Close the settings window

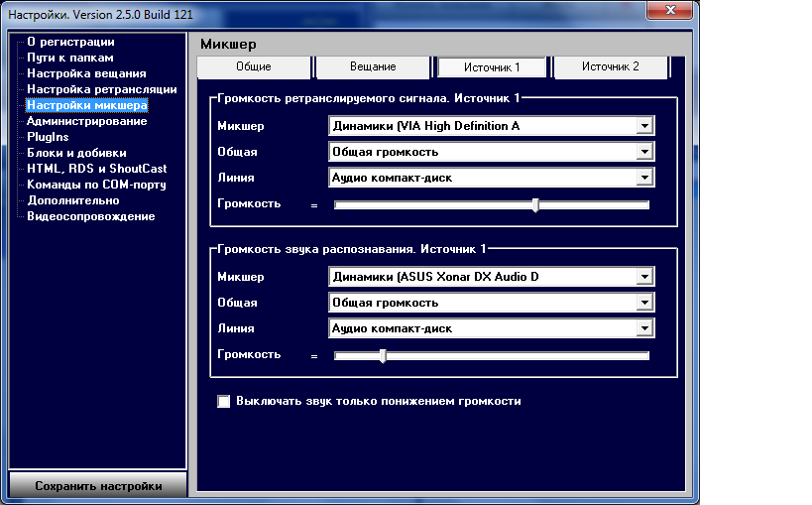670,10
